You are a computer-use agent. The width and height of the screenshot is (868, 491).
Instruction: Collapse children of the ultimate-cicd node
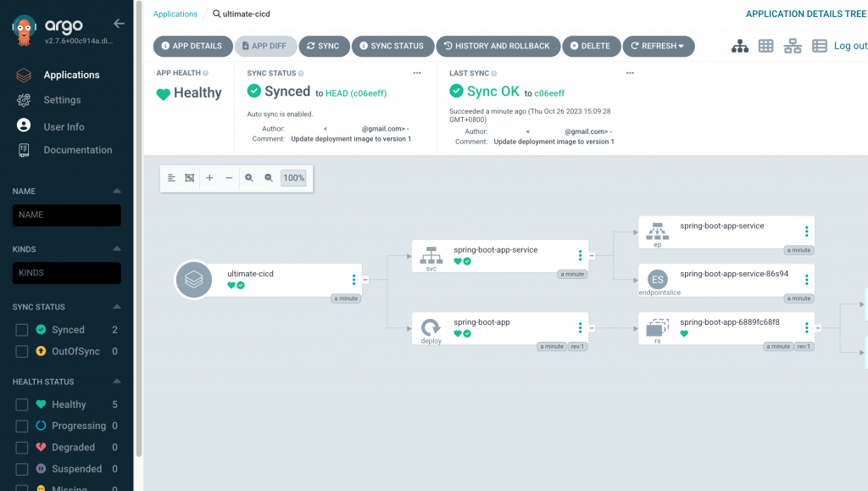(365, 280)
